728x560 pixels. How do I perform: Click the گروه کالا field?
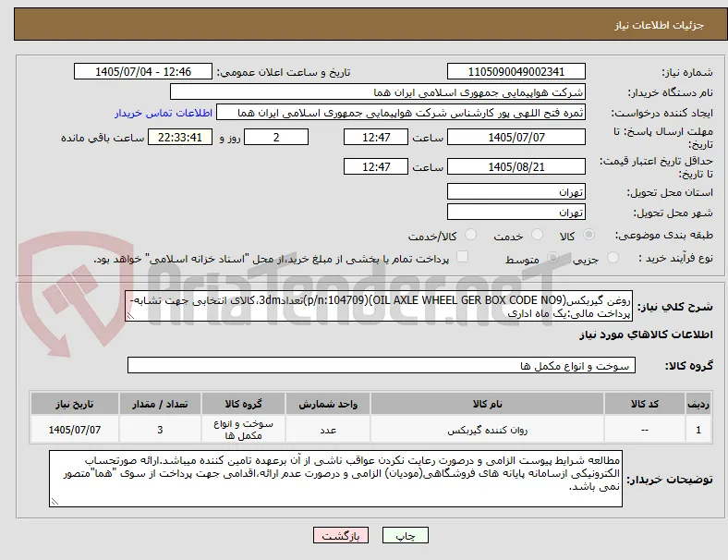(382, 365)
